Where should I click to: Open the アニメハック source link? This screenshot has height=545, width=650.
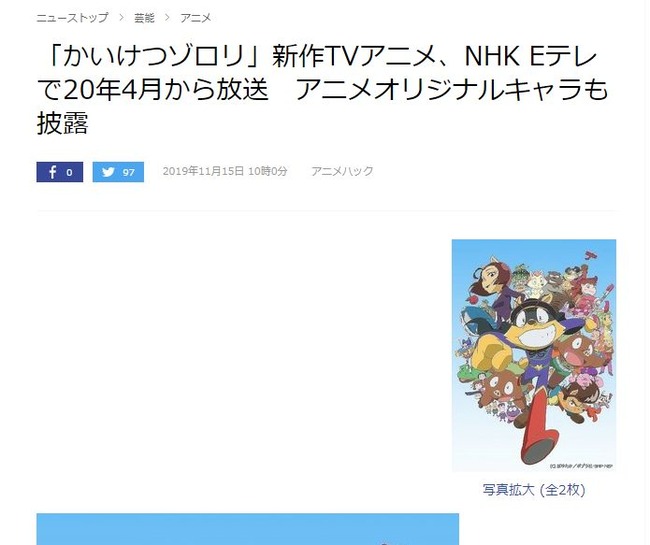click(x=342, y=171)
